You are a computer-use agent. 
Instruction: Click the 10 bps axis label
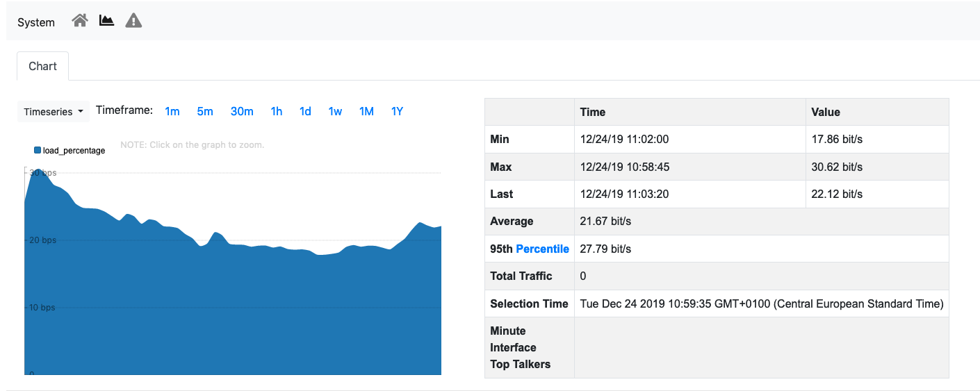click(x=43, y=307)
